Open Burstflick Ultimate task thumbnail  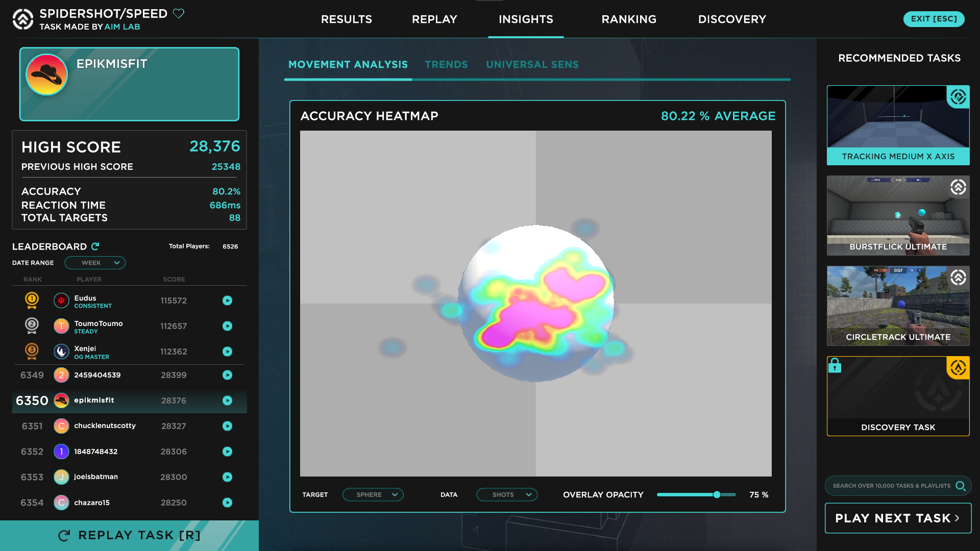point(898,215)
